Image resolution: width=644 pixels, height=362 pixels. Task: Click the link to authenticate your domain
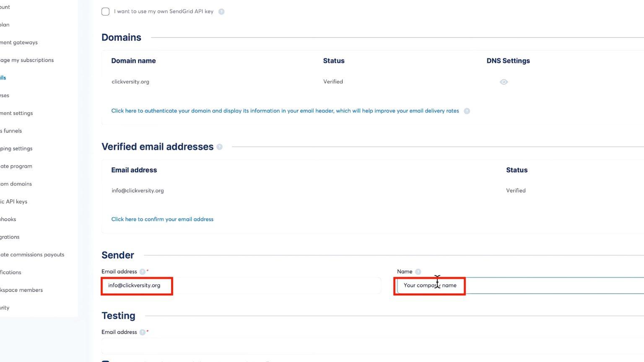[x=285, y=111]
